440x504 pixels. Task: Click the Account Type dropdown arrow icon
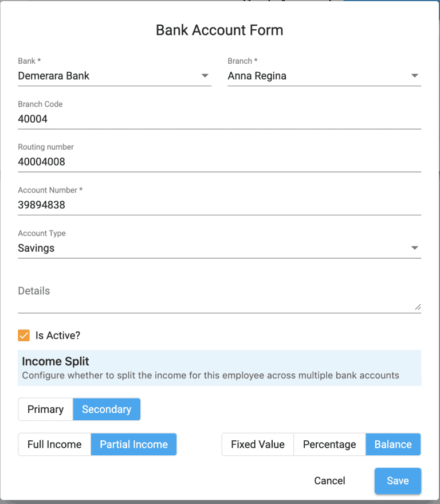coord(414,247)
